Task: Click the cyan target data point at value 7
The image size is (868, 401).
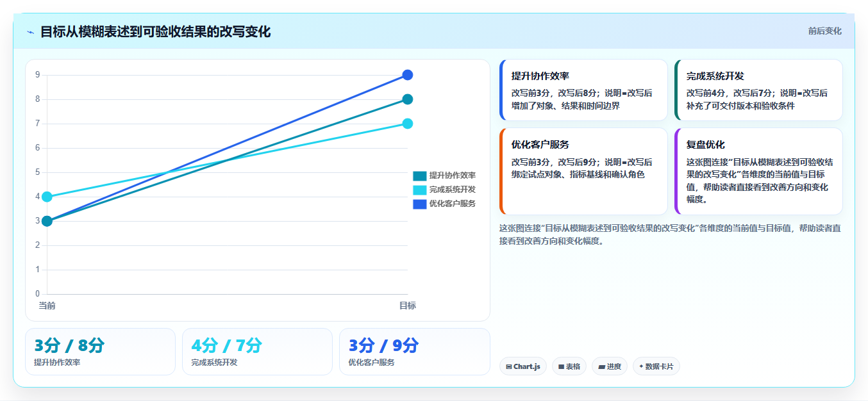Action: click(407, 124)
